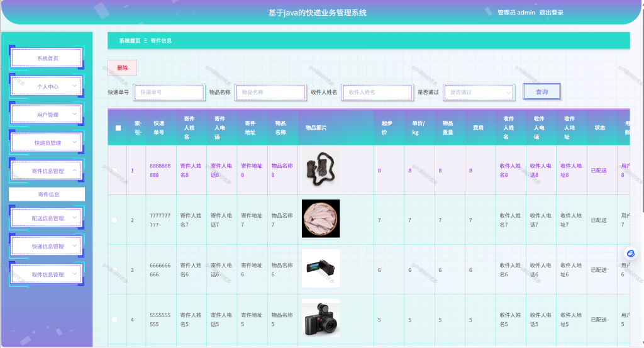644x348 pixels.
Task: Click the floating blue browser assistant icon
Action: (630, 254)
